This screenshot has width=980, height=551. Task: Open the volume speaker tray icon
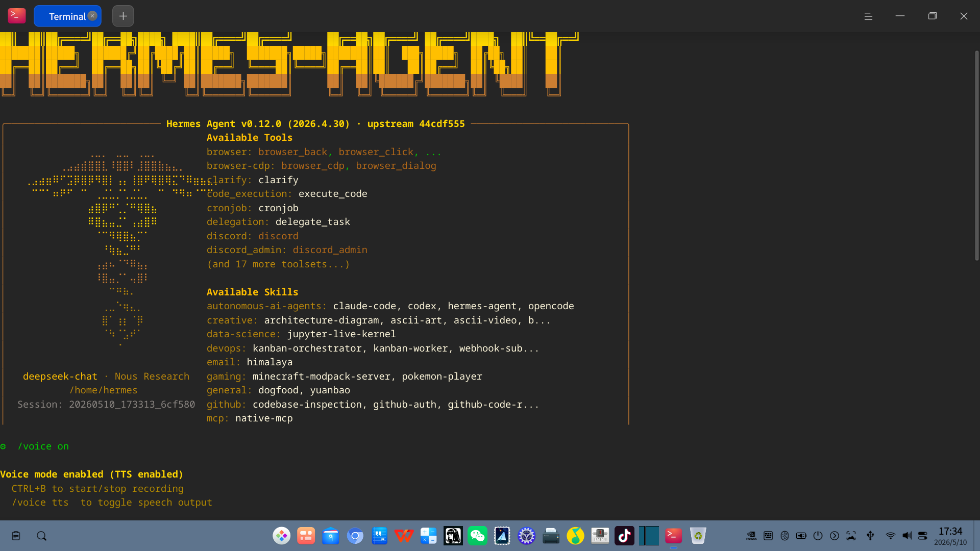click(x=907, y=536)
